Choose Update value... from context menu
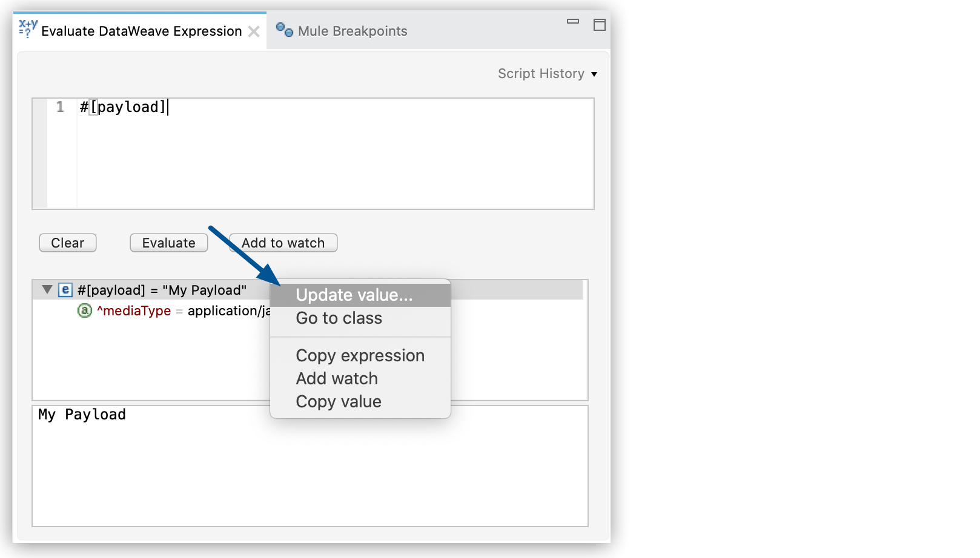 [354, 295]
